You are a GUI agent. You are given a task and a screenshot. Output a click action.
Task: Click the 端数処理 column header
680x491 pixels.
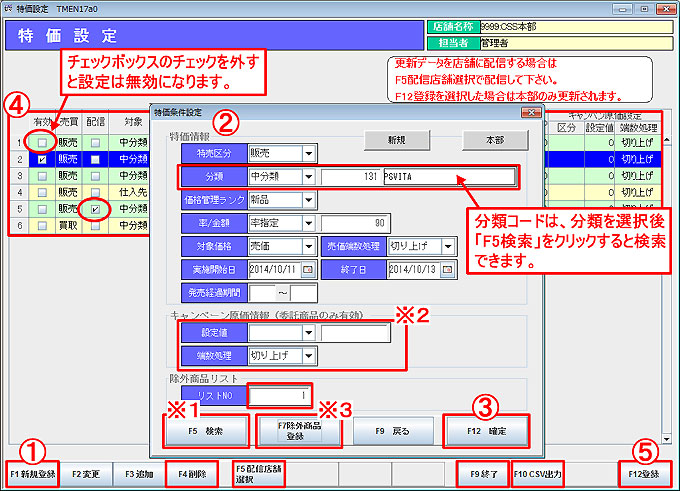(638, 128)
